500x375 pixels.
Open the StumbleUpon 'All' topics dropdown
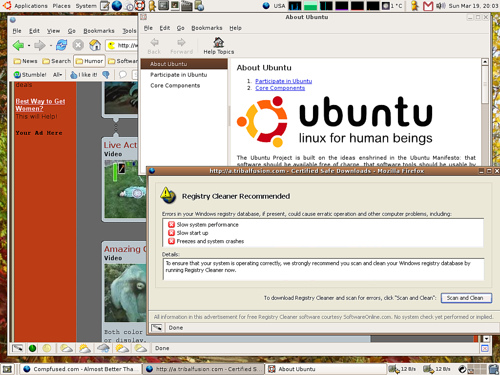click(x=57, y=75)
